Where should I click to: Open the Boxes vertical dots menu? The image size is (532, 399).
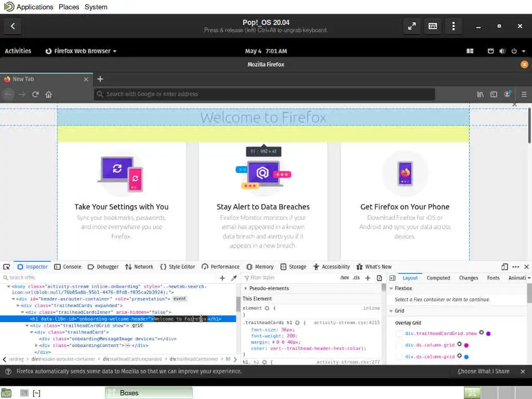(453, 26)
